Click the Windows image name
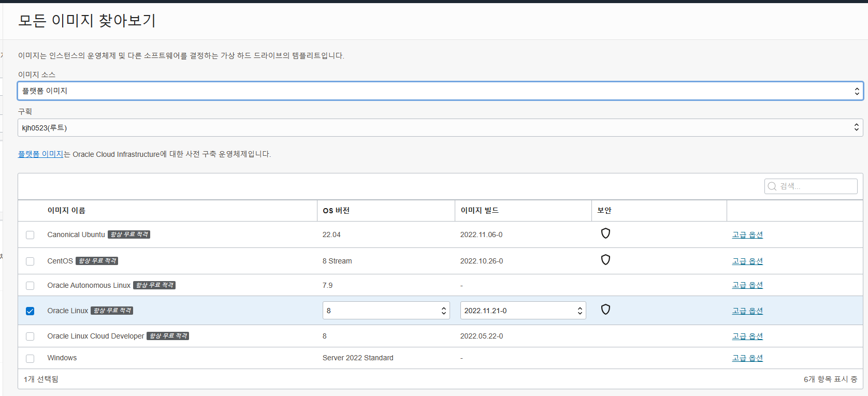868x396 pixels. pyautogui.click(x=62, y=358)
